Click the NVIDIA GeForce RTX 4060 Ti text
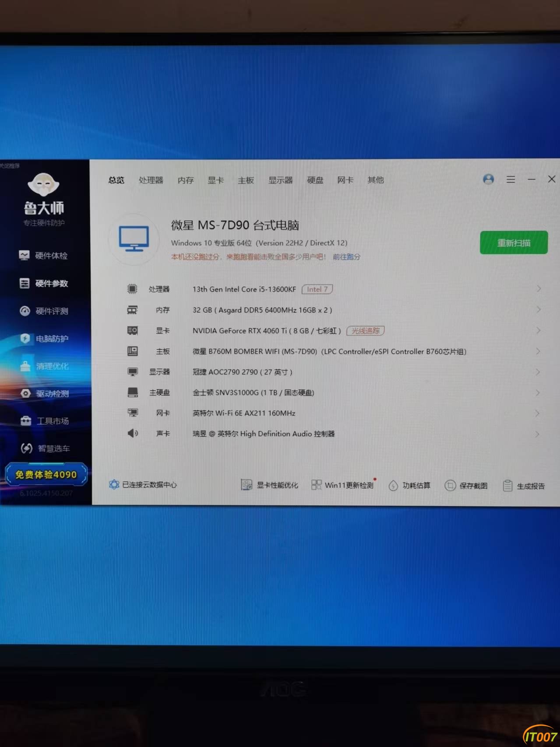 coord(267,331)
